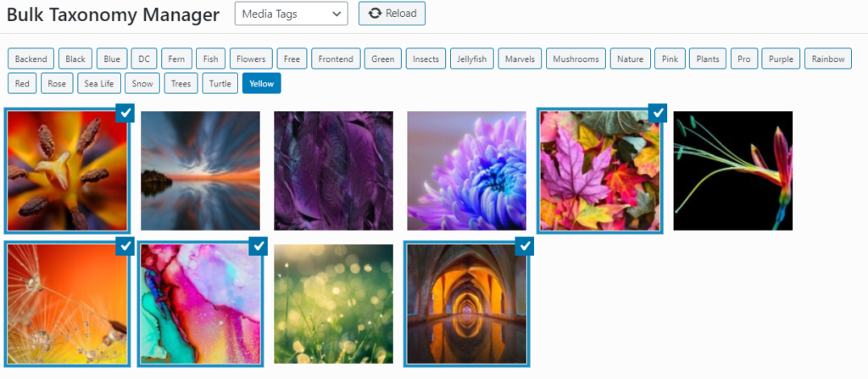This screenshot has width=868, height=379.
Task: Click the golden arched tunnel thumbnail
Action: [467, 304]
